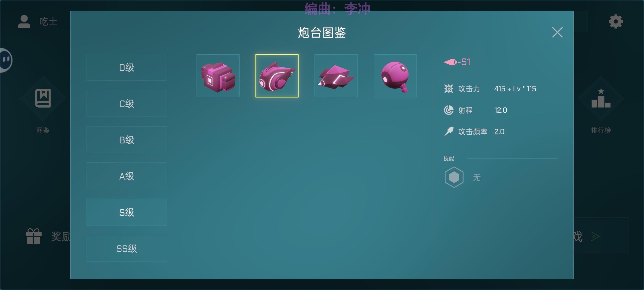Click the 攻击力 attack burst icon
Screen dimensions: 644x290
pyautogui.click(x=448, y=89)
